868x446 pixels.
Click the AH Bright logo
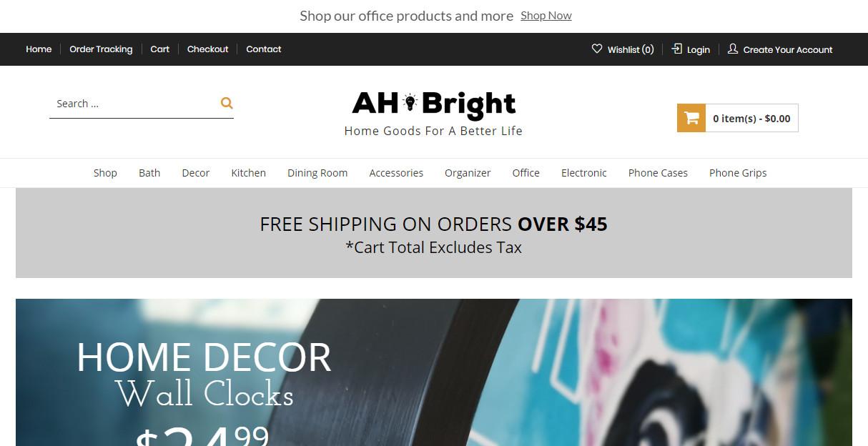point(433,113)
